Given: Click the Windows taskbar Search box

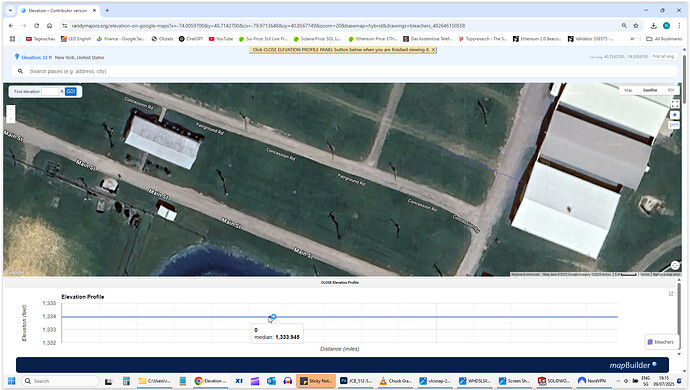Looking at the screenshot, I should tap(60, 381).
